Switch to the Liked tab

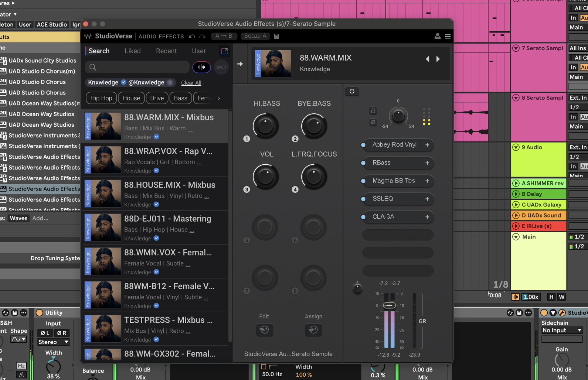click(x=133, y=51)
